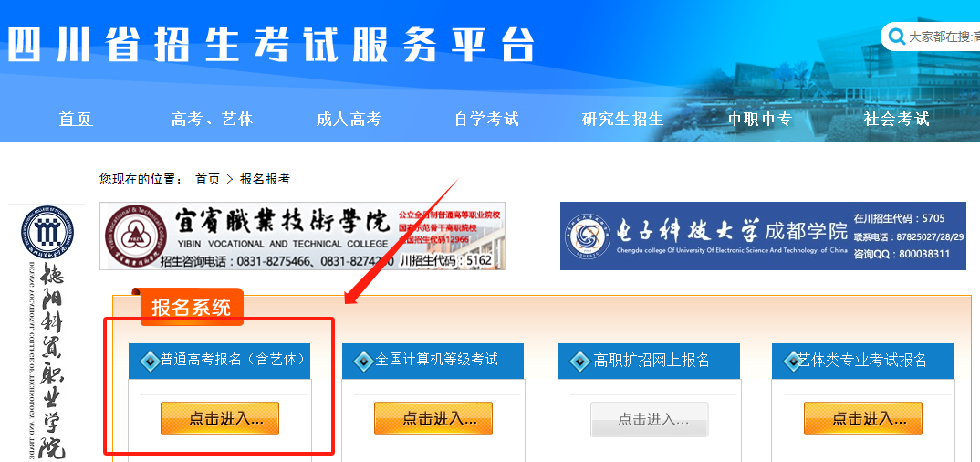Select the 中职中专 navigation item
Viewport: 980px width, 462px height.
click(x=760, y=119)
